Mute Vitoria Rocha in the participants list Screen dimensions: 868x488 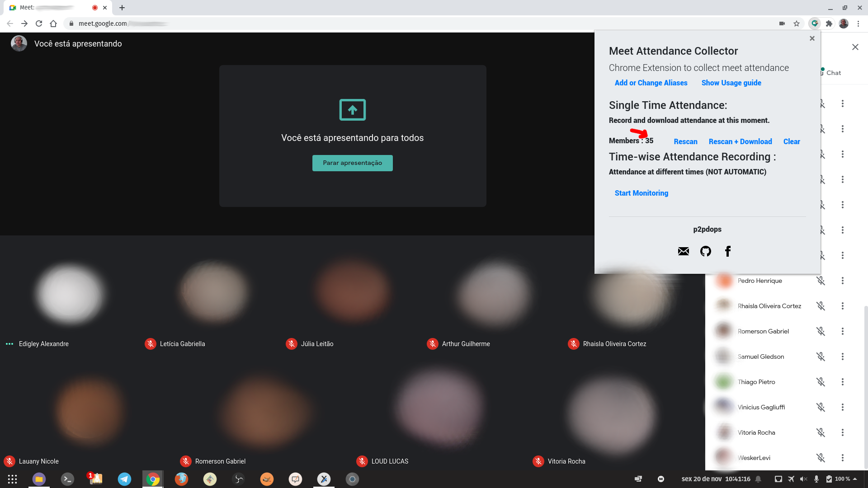821,432
